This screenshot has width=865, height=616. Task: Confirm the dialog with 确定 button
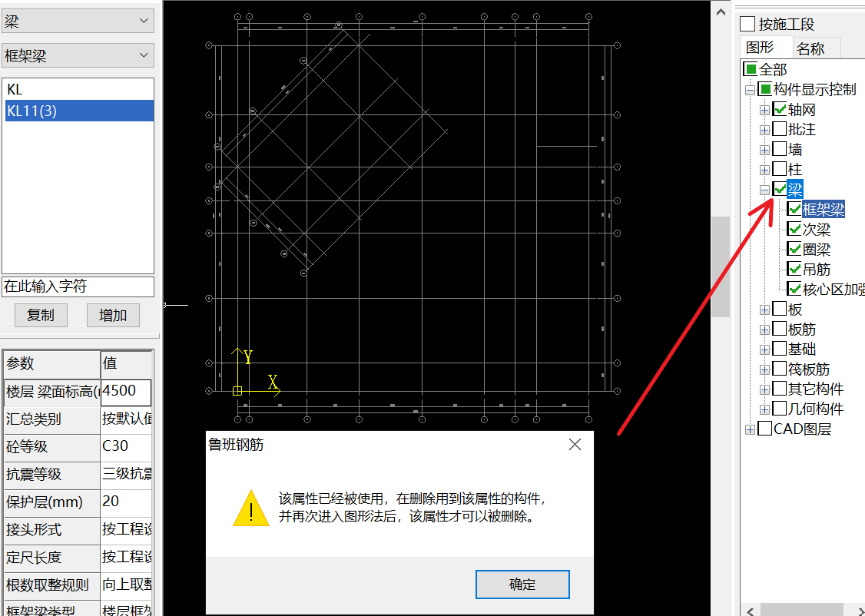pos(522,585)
